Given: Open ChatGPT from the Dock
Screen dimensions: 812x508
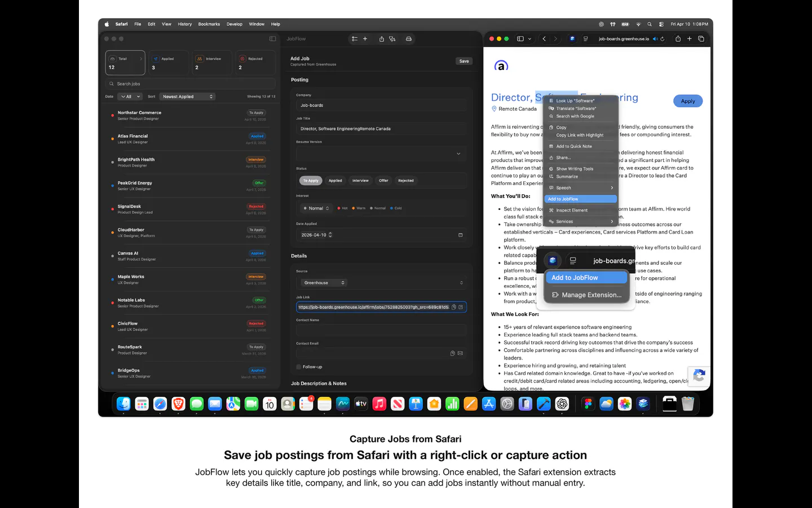Looking at the screenshot, I should pos(562,404).
